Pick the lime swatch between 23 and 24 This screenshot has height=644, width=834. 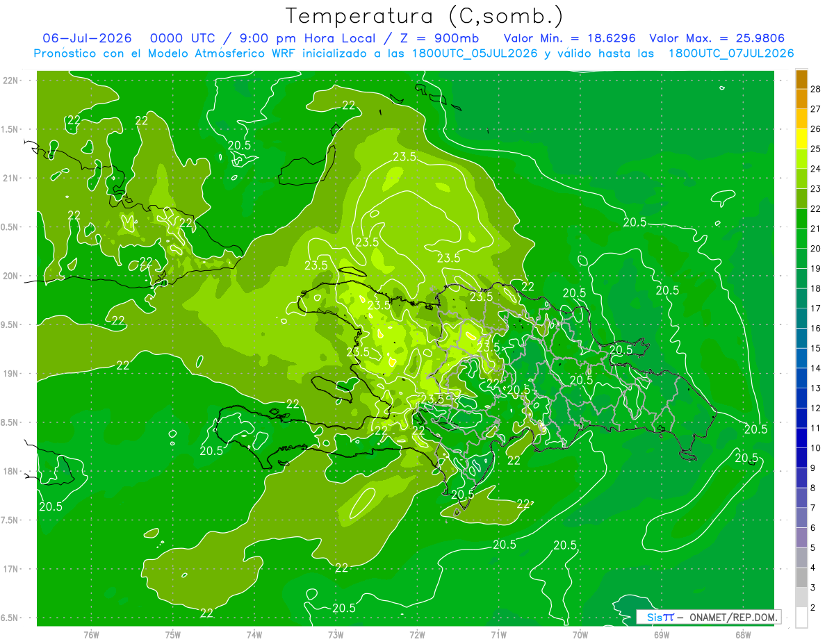point(801,179)
